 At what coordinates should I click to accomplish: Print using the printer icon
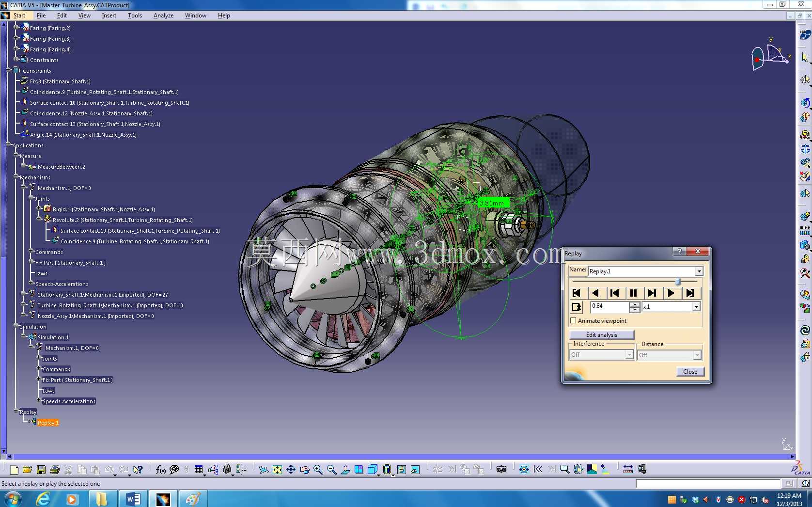pyautogui.click(x=55, y=469)
